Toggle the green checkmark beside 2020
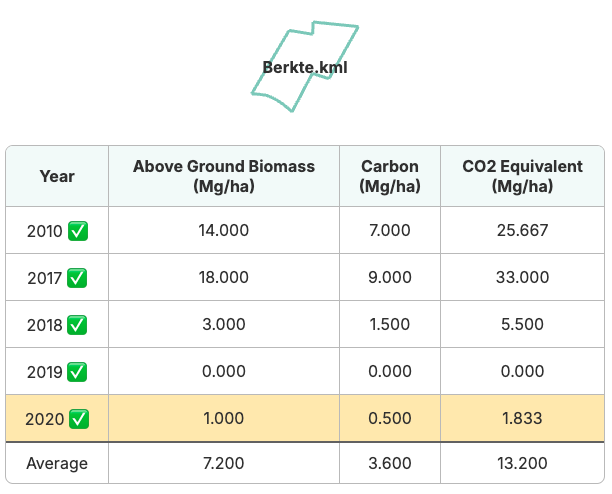The width and height of the screenshot is (612, 494). (79, 419)
